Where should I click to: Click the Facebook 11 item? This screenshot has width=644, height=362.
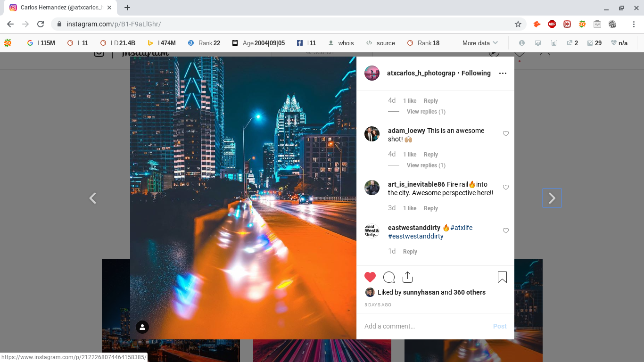[x=306, y=43]
